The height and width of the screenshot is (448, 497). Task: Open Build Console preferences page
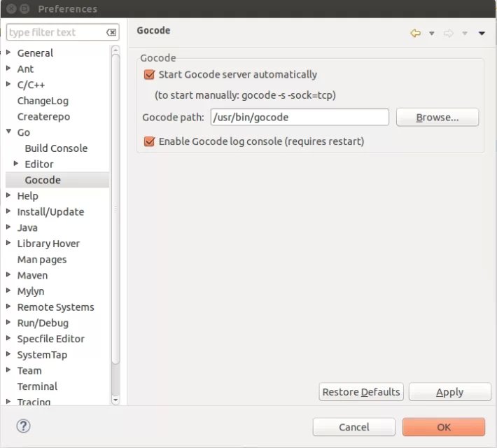tap(56, 148)
